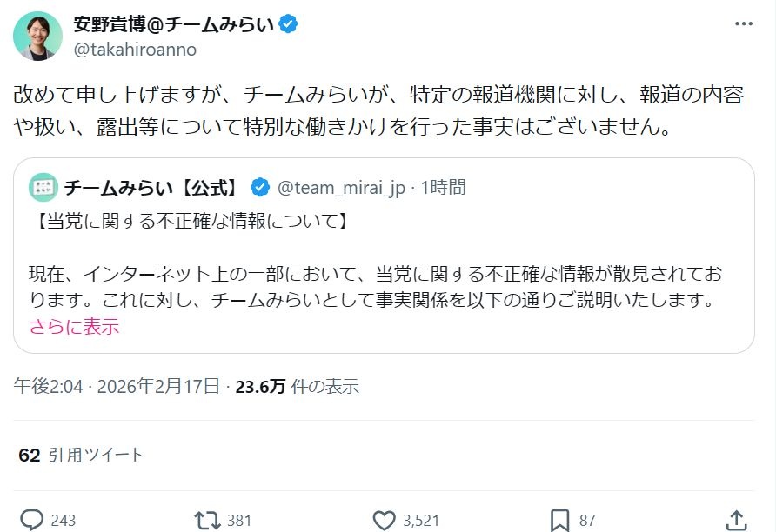Click the チームみらい【公式】 avatar icon
This screenshot has height=532, width=776.
[x=43, y=187]
